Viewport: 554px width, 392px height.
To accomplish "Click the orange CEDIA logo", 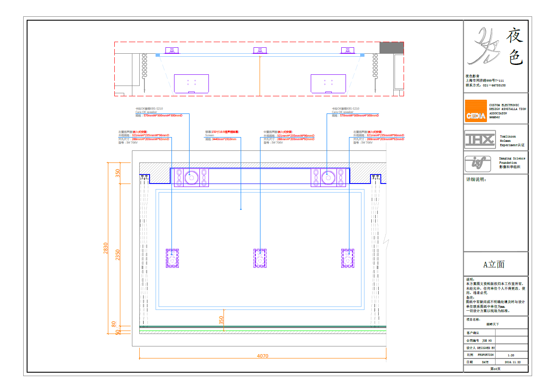I will click(x=476, y=111).
